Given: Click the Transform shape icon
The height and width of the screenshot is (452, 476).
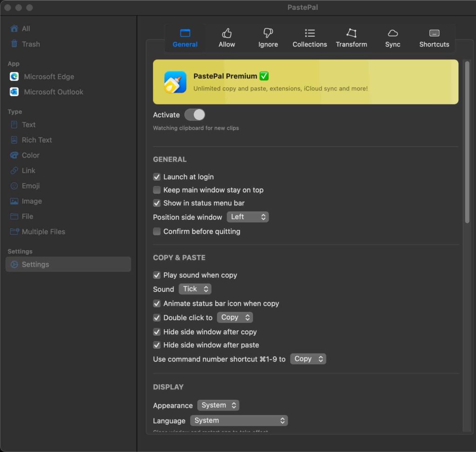Looking at the screenshot, I should coord(351,33).
